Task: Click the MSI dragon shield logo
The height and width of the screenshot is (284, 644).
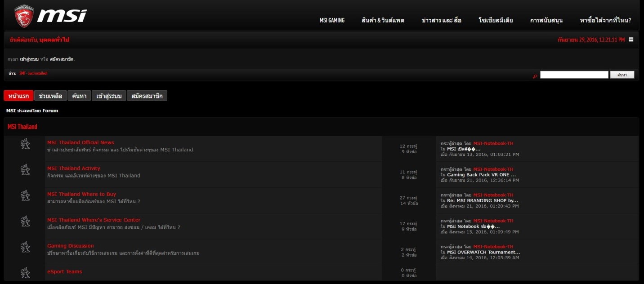Action: click(x=24, y=16)
